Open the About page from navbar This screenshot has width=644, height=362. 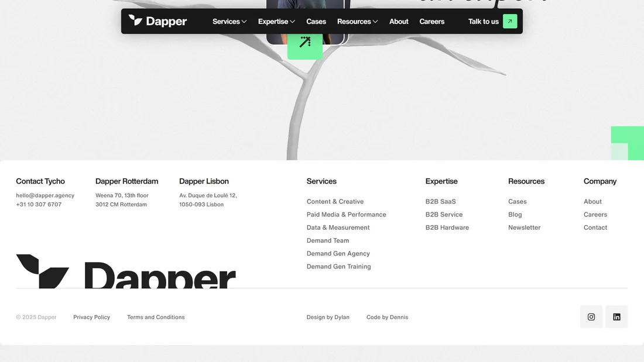point(399,22)
